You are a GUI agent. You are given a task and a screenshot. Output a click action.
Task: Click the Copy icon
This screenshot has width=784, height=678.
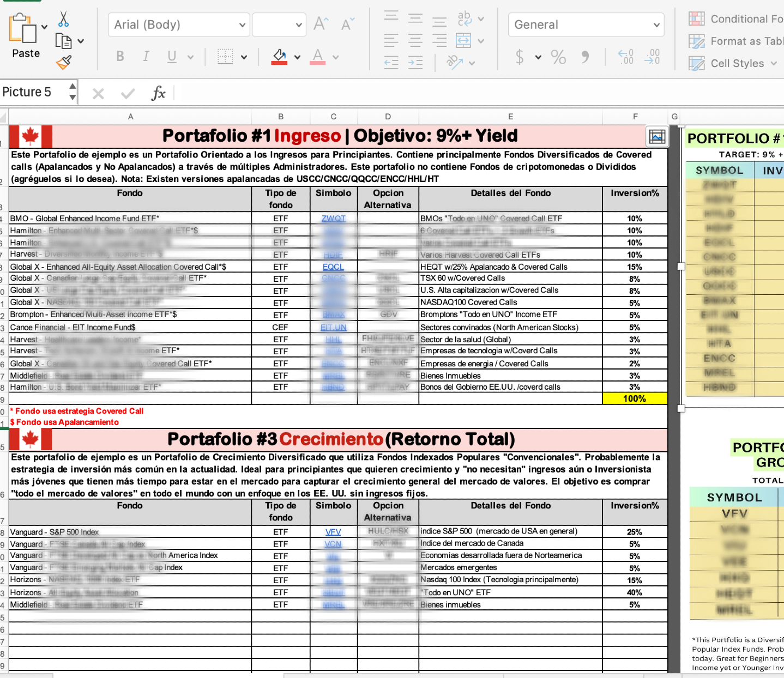(64, 41)
